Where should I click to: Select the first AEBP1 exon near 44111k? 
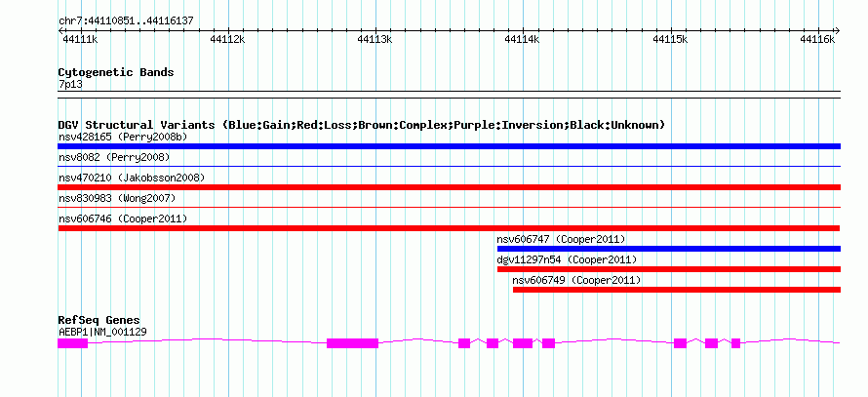tap(73, 343)
